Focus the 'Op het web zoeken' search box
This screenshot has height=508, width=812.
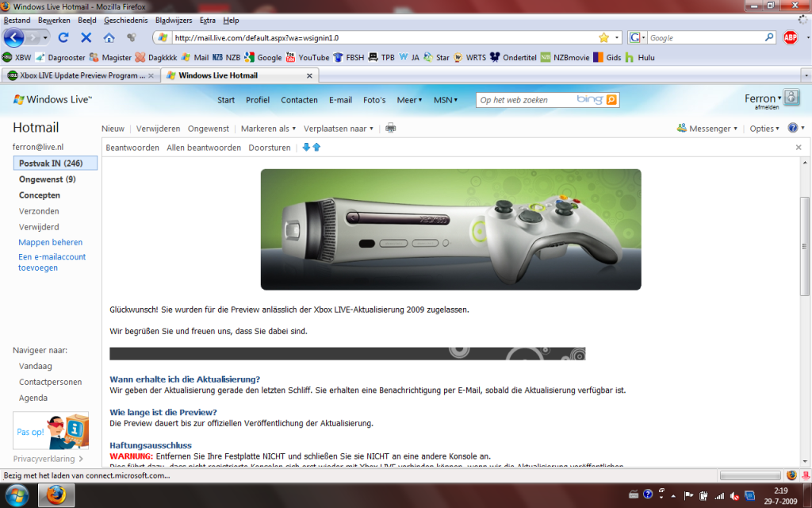525,99
